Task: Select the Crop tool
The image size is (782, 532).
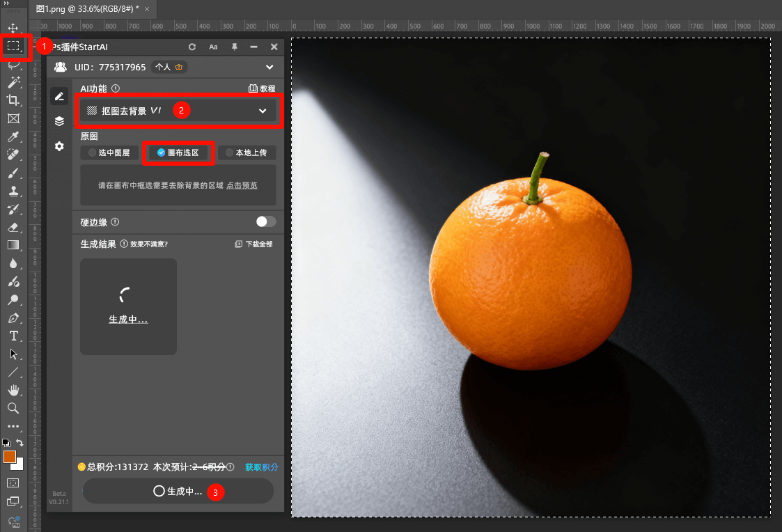Action: (x=13, y=100)
